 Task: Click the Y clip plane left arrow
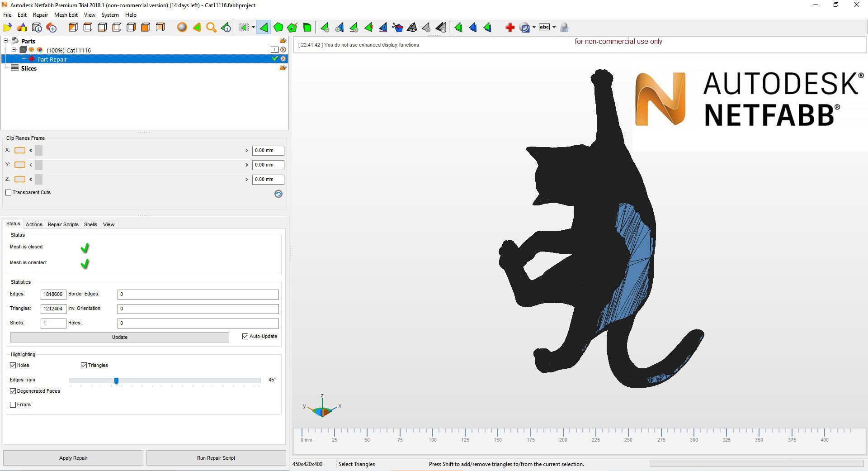tap(31, 165)
